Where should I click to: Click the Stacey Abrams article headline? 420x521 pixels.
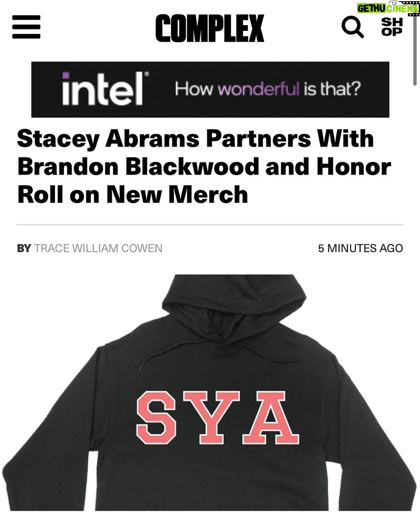pyautogui.click(x=204, y=167)
